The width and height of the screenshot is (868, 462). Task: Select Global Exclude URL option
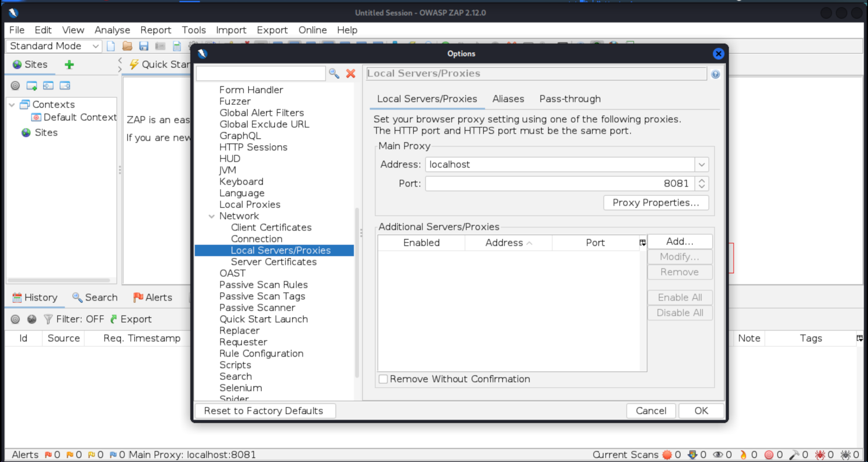[x=264, y=124]
